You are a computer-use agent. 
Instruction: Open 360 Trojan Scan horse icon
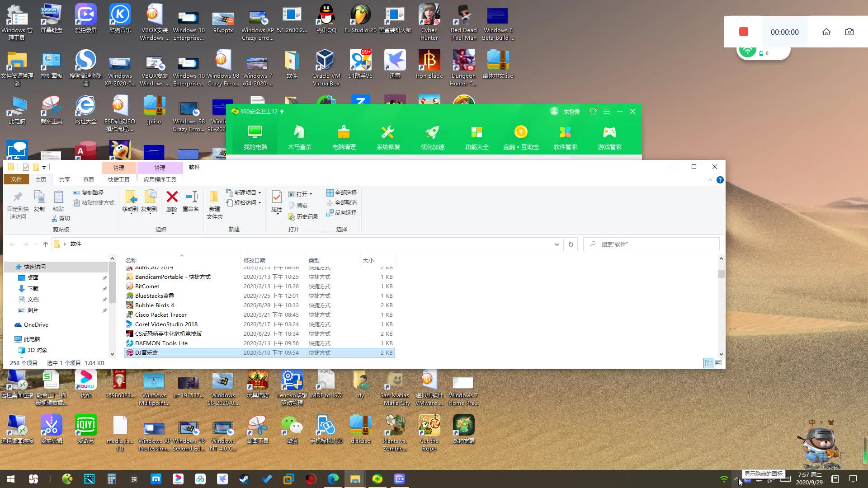click(x=299, y=132)
